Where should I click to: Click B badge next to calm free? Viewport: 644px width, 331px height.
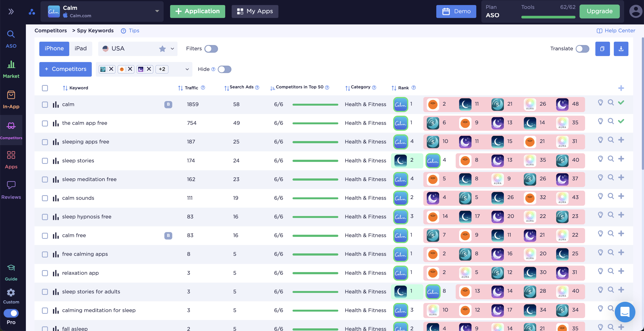pos(168,235)
